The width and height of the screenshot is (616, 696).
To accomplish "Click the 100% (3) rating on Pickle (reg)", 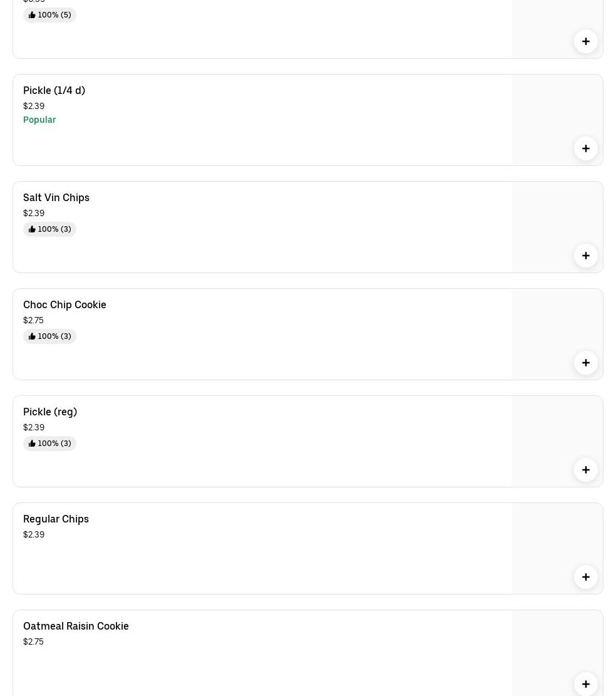I will pos(49,444).
